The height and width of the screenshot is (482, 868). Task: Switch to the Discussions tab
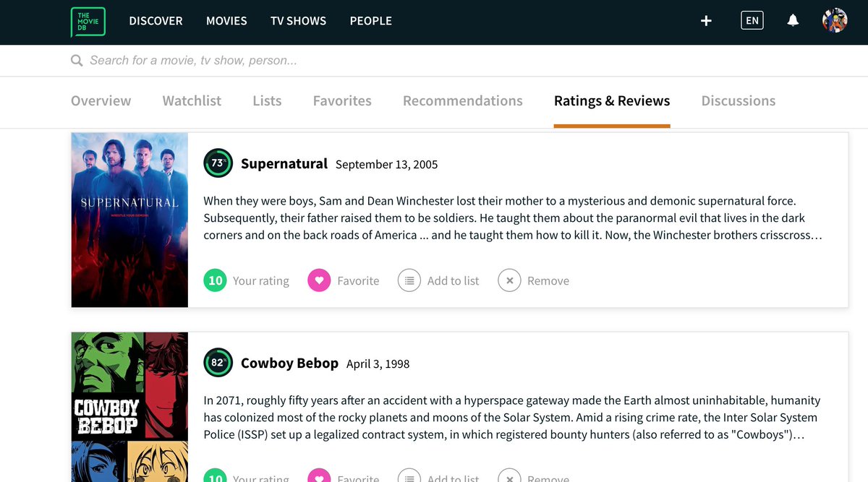[739, 101]
